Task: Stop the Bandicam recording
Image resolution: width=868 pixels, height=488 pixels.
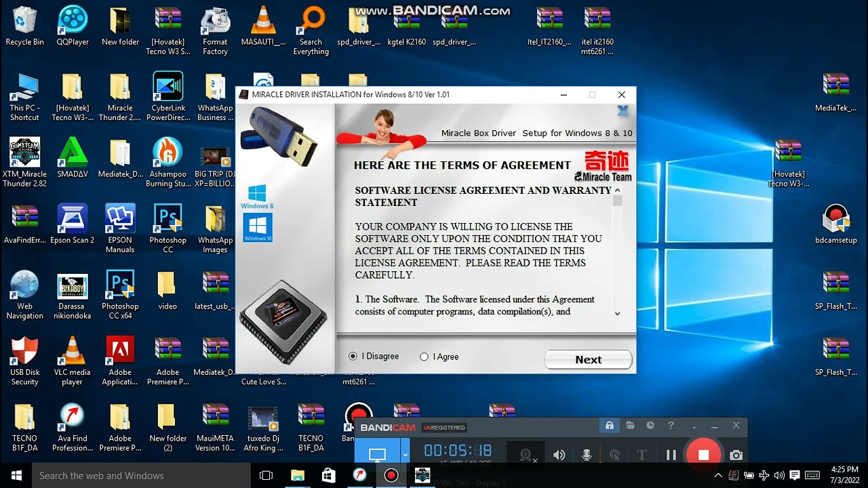Action: click(x=703, y=455)
